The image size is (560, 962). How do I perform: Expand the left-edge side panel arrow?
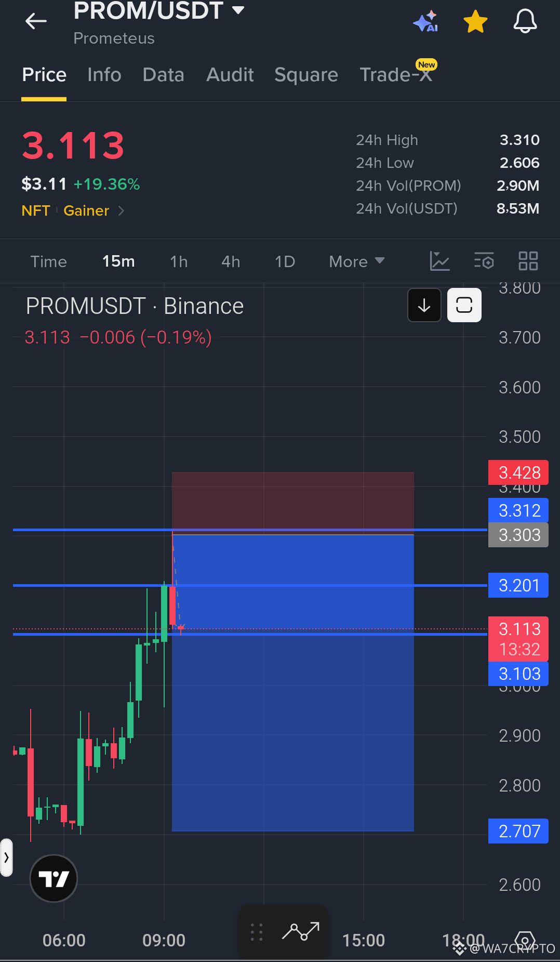click(6, 857)
